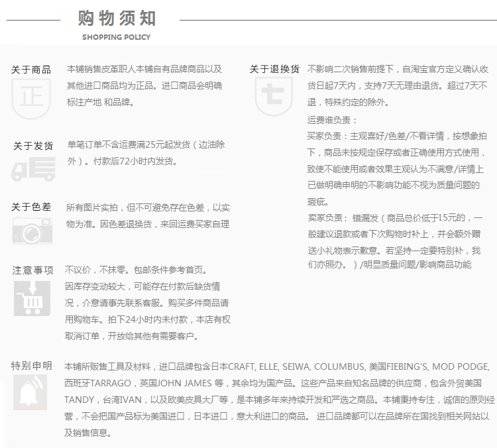497x448 pixels.
Task: Click the line starting 西班牙TARRAGO
Action: click(x=273, y=383)
